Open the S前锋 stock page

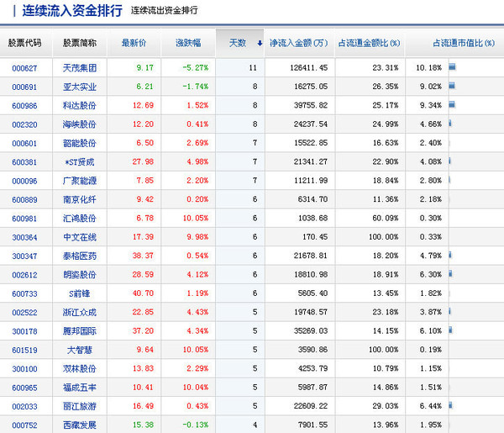(x=80, y=293)
